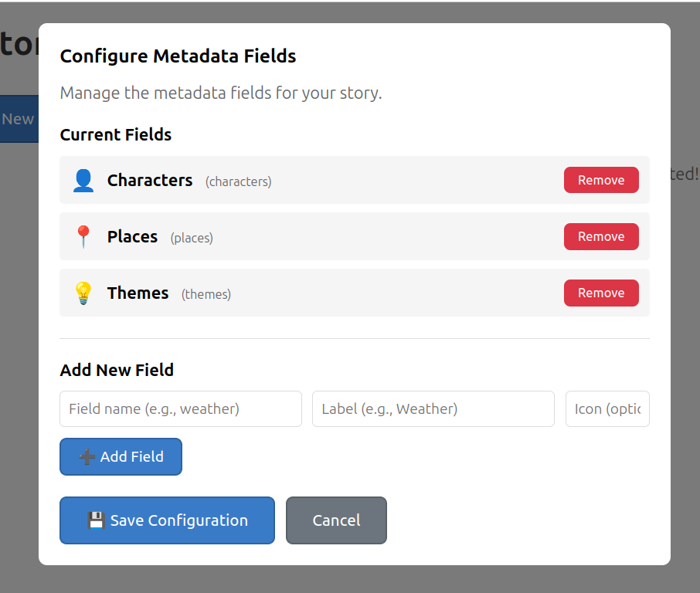Cancel the metadata field configuration
700x593 pixels.
[x=336, y=520]
